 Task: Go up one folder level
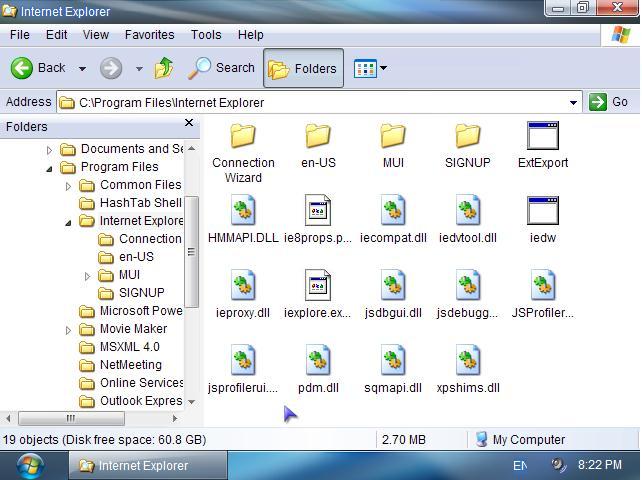[x=164, y=68]
